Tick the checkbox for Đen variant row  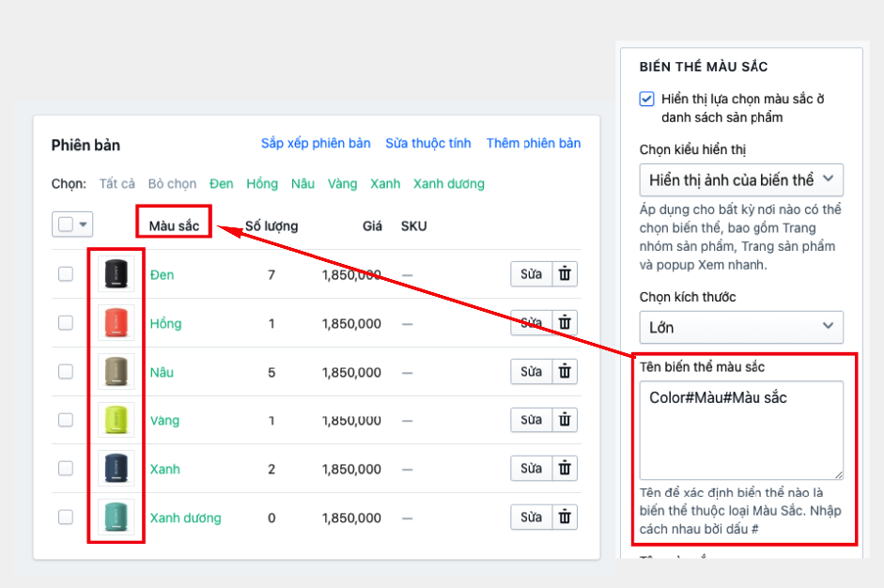coord(66,274)
